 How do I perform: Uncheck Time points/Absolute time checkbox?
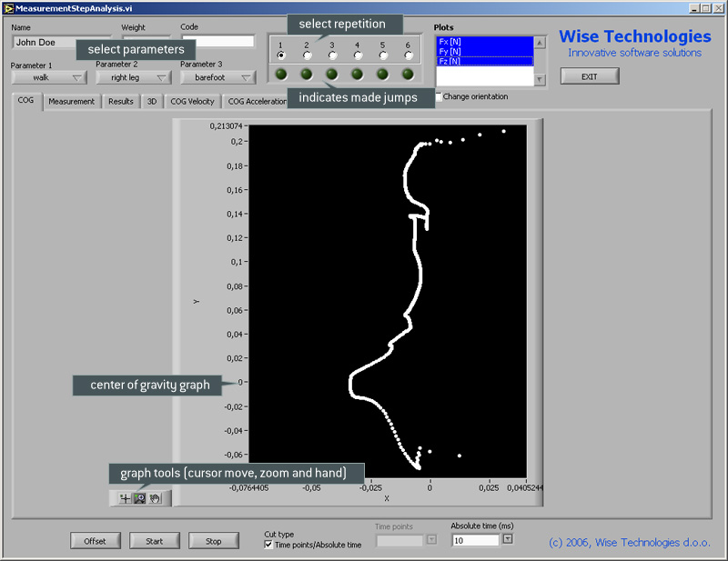pos(268,545)
